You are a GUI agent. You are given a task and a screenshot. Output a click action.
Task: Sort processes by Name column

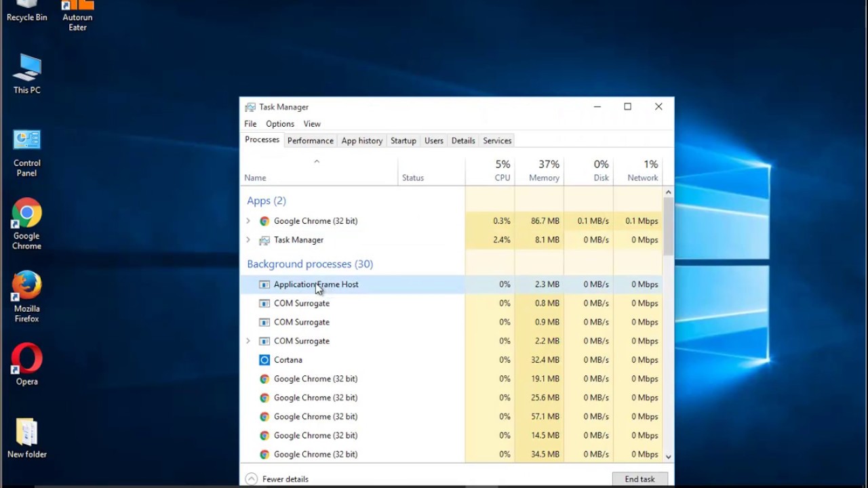(x=319, y=171)
